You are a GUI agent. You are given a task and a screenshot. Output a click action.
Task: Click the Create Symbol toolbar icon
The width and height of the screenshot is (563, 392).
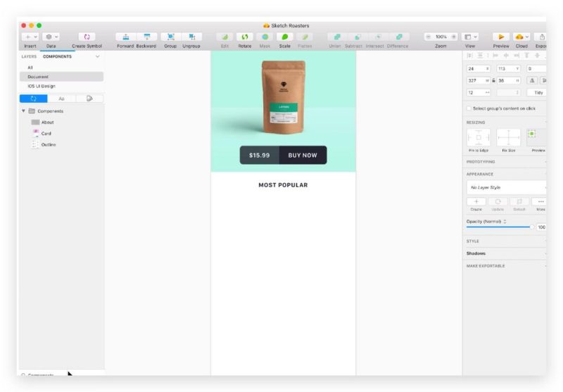(x=87, y=37)
